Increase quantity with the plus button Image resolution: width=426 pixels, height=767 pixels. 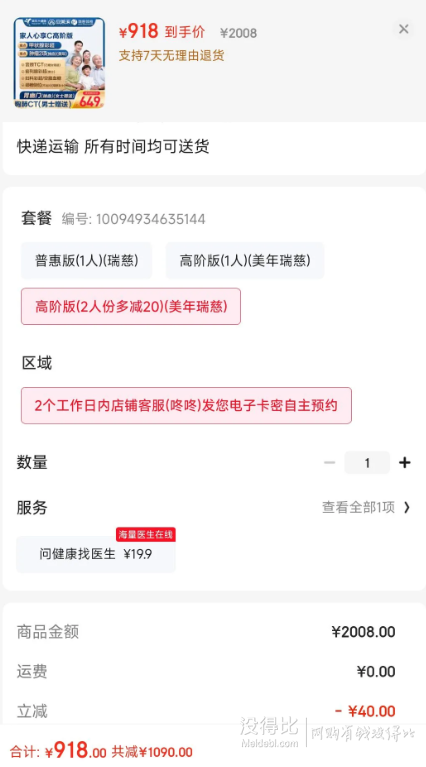tap(404, 463)
